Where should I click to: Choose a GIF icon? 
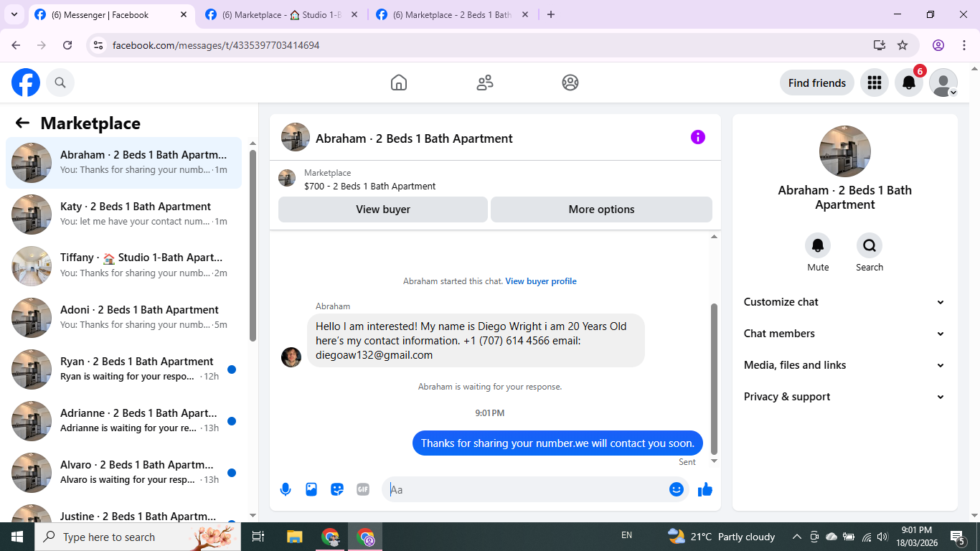pos(363,489)
